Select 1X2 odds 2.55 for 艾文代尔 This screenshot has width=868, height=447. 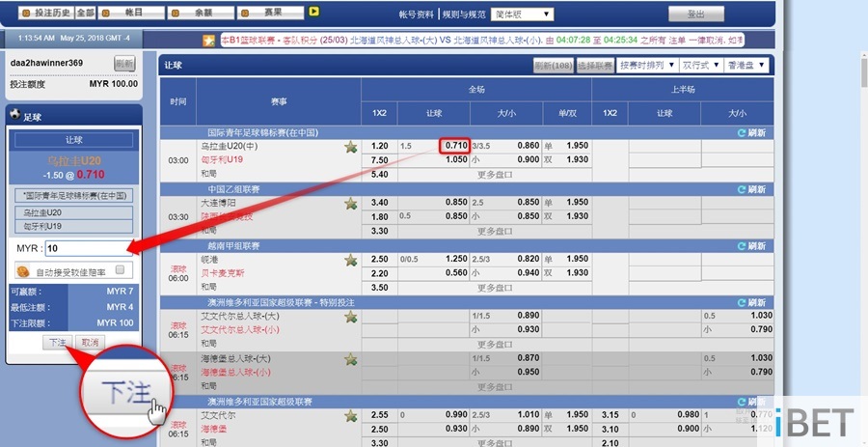point(379,415)
